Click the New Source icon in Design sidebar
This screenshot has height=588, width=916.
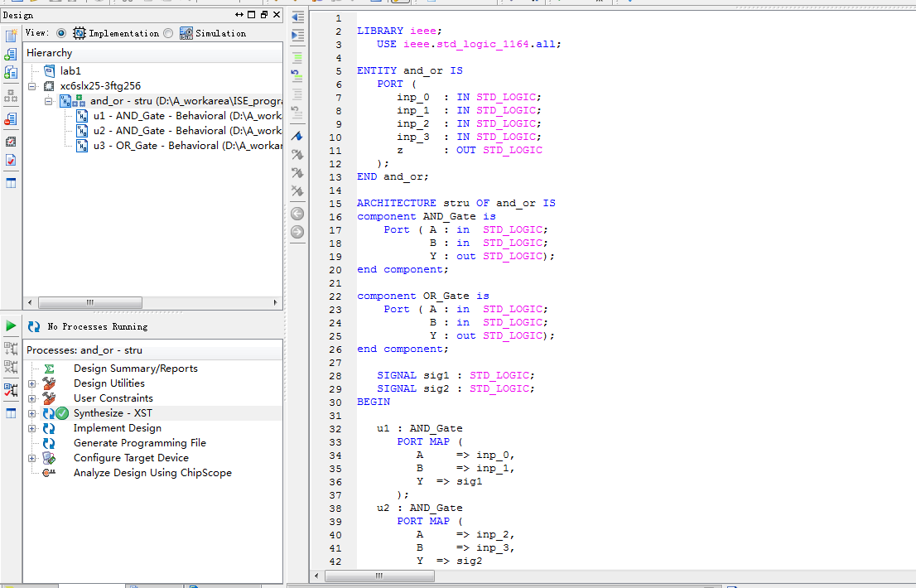[11, 36]
